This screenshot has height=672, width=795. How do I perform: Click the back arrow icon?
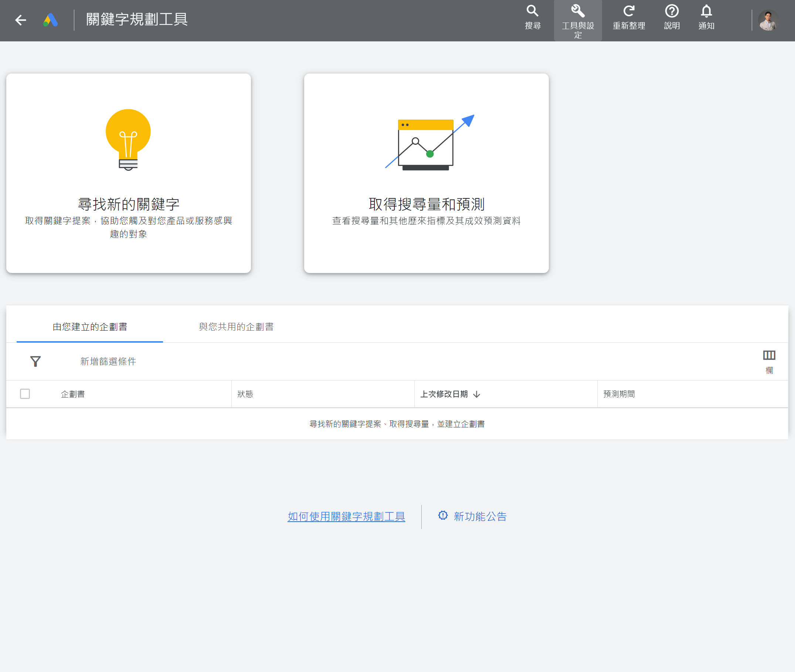point(21,20)
